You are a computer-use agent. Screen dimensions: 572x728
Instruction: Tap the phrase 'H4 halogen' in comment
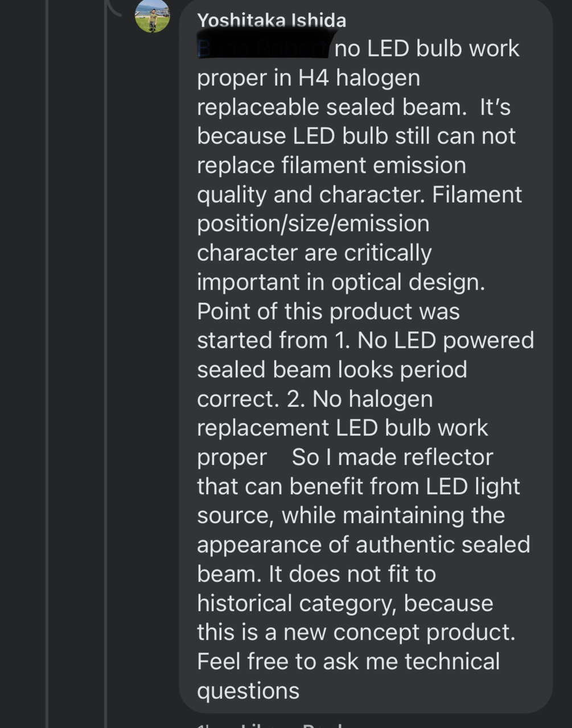[359, 78]
